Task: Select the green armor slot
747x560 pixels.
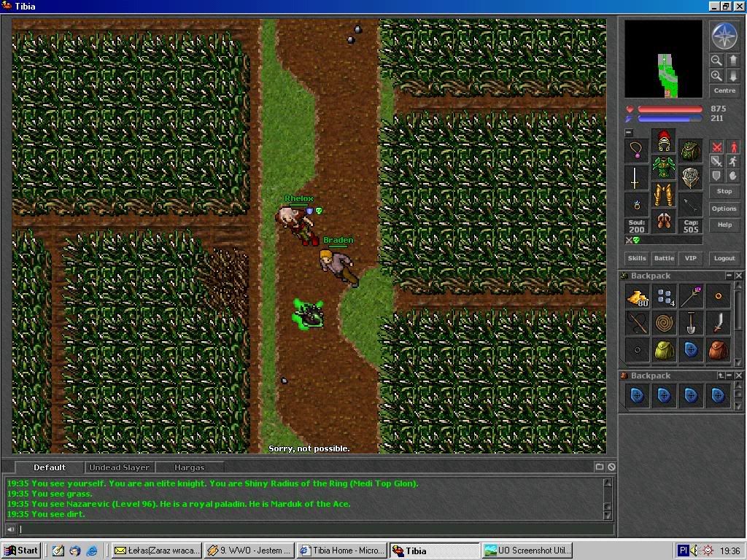Action: [x=664, y=168]
